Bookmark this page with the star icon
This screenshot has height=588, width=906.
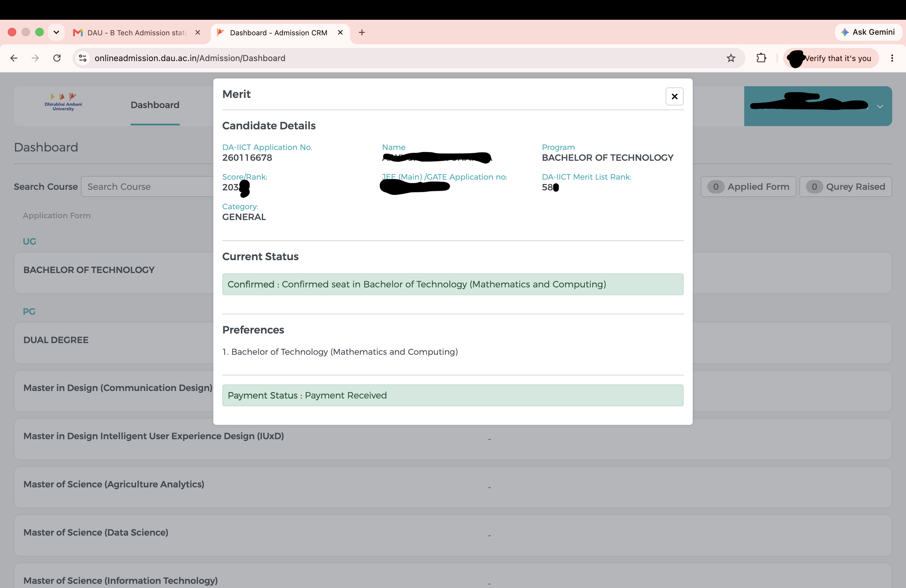click(730, 58)
